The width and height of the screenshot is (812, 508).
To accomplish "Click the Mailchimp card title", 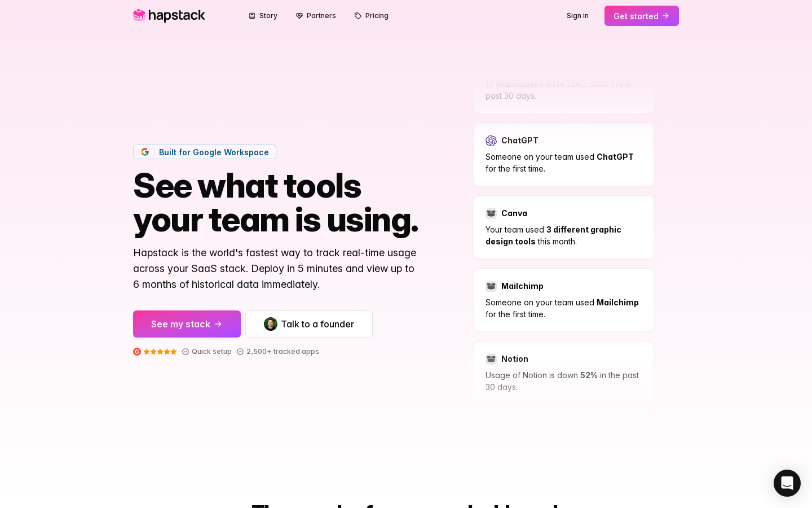I will [522, 286].
